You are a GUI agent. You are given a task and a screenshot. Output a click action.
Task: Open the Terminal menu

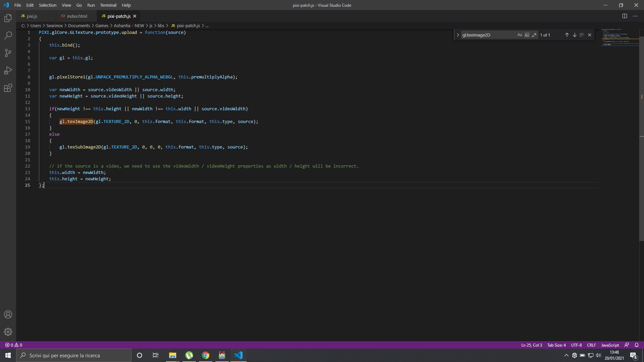click(108, 5)
